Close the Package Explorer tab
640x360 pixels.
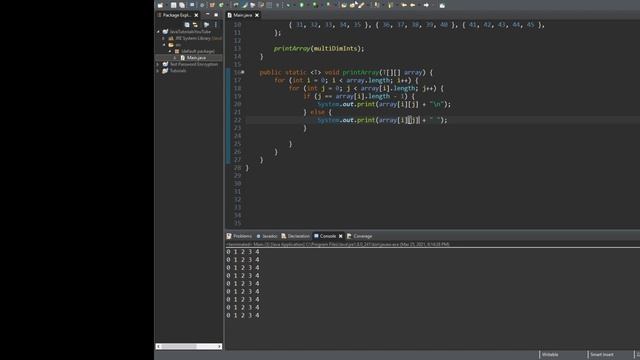[196, 15]
